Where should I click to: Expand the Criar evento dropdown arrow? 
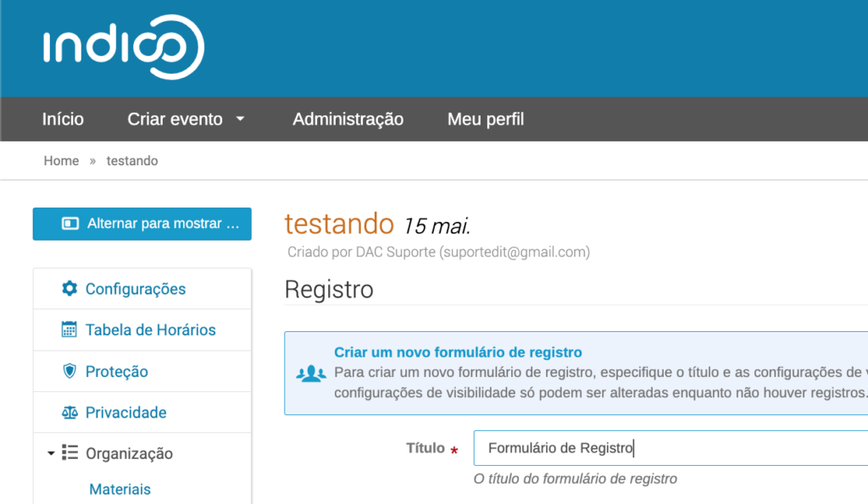(240, 119)
